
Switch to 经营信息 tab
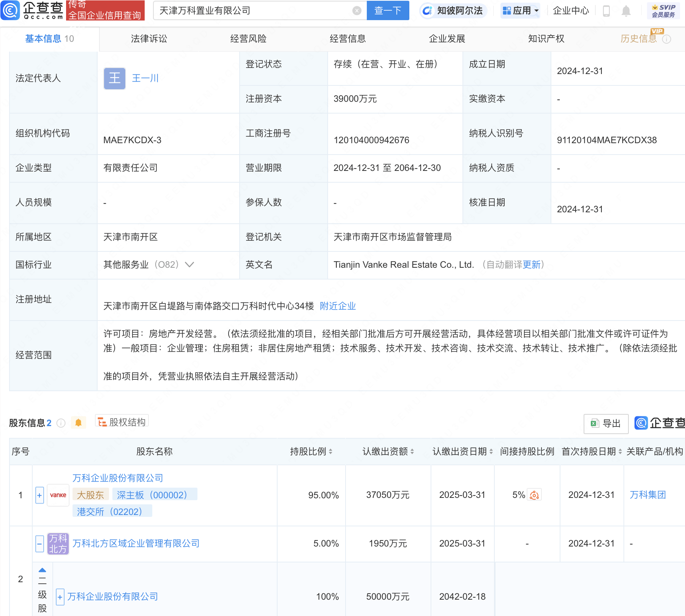(348, 39)
